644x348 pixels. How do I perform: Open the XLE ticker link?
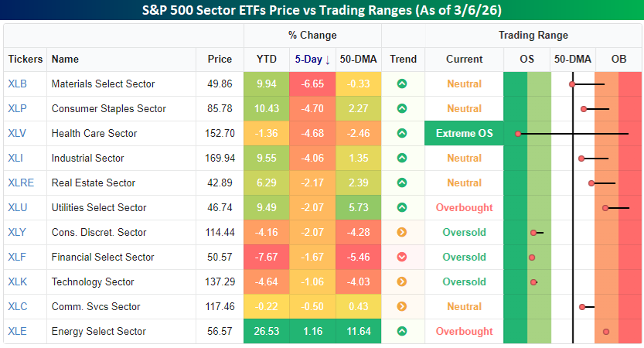tap(17, 332)
